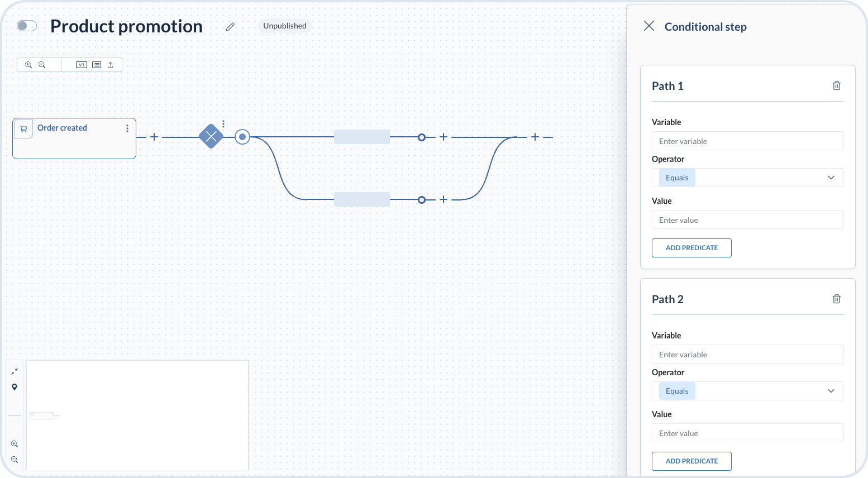
Task: Click Add Predicate under Path 2
Action: (691, 461)
